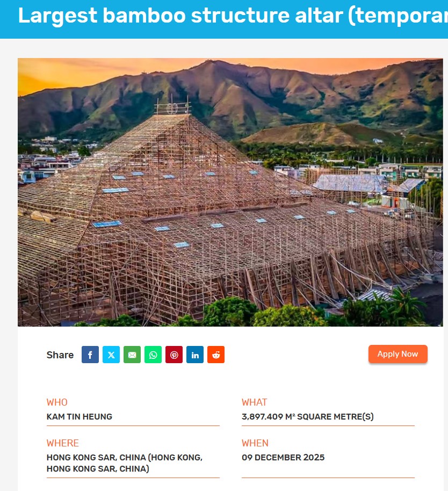The width and height of the screenshot is (448, 491).
Task: Share via the X (Twitter) icon
Action: coord(111,355)
